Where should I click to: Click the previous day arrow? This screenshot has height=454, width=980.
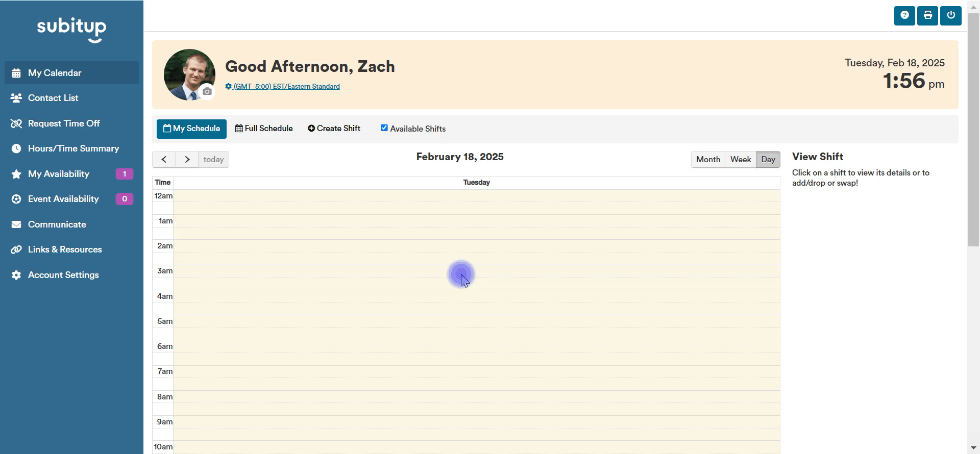164,159
